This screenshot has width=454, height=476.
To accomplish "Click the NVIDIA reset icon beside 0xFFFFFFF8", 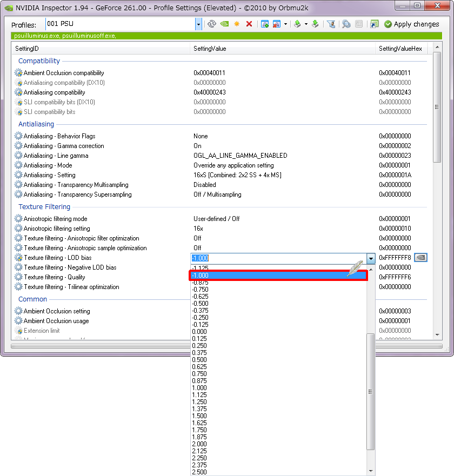I will tap(420, 257).
